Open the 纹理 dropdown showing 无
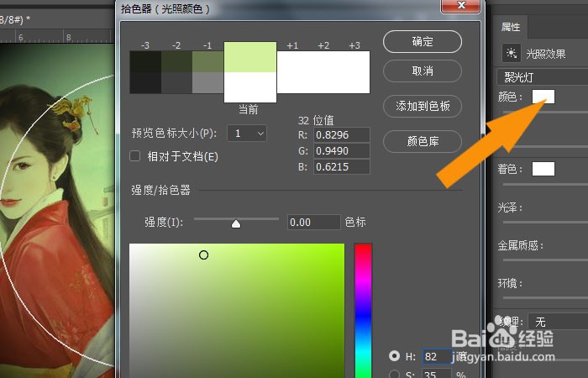588x378 pixels. coord(558,322)
